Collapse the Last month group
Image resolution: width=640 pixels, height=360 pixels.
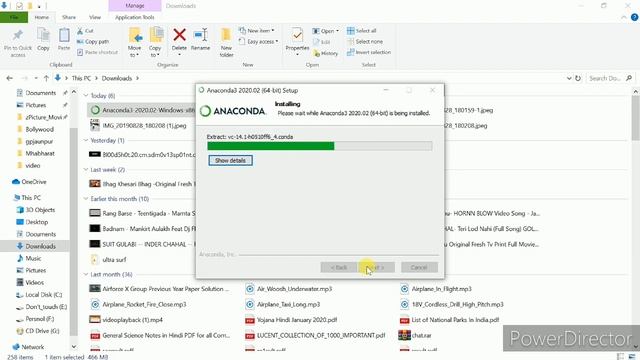point(86,274)
